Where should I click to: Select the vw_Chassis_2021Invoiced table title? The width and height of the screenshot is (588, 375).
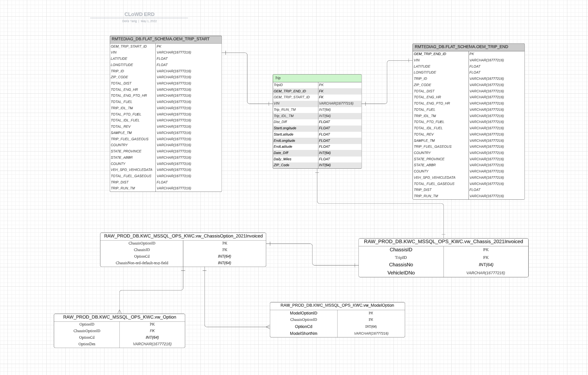click(443, 242)
